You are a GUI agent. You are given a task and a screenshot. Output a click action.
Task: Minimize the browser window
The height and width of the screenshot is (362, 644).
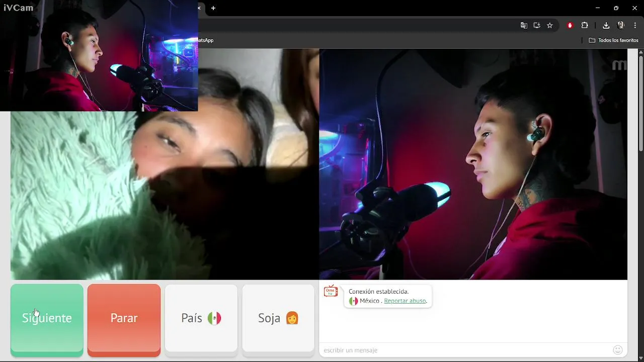(598, 8)
